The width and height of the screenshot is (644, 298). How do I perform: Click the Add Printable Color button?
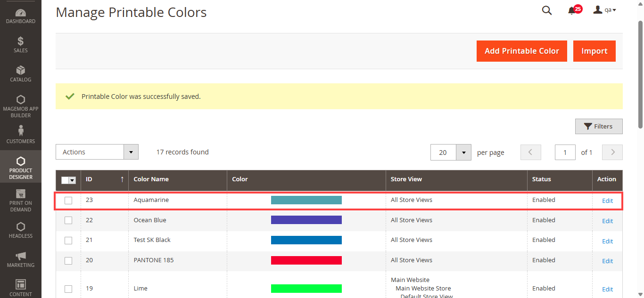521,51
